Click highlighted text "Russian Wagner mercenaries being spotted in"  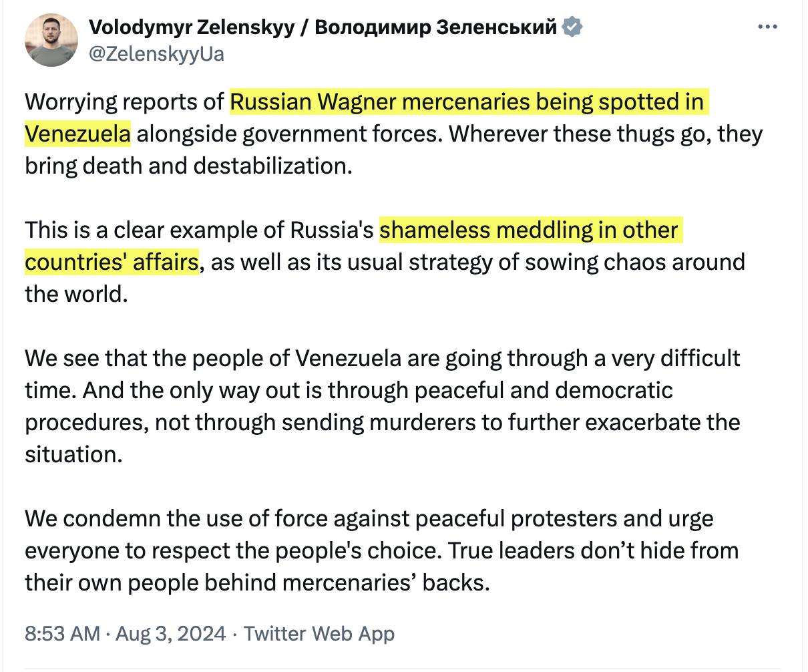coord(467,102)
